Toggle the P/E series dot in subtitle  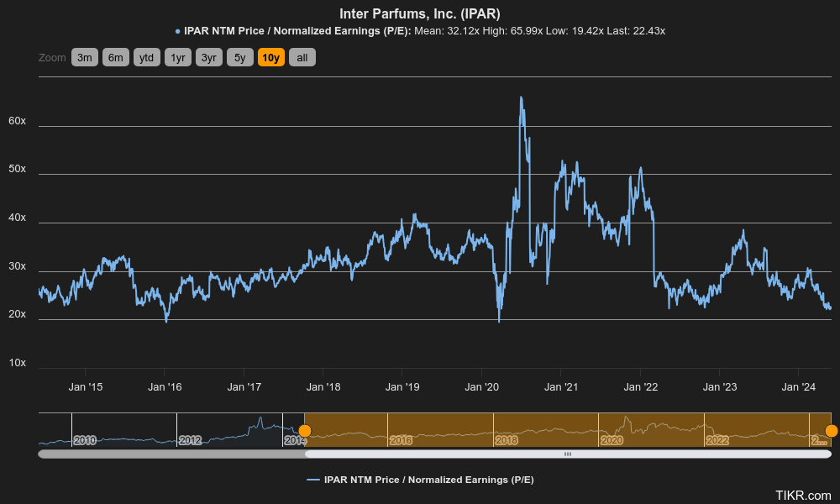pyautogui.click(x=176, y=30)
